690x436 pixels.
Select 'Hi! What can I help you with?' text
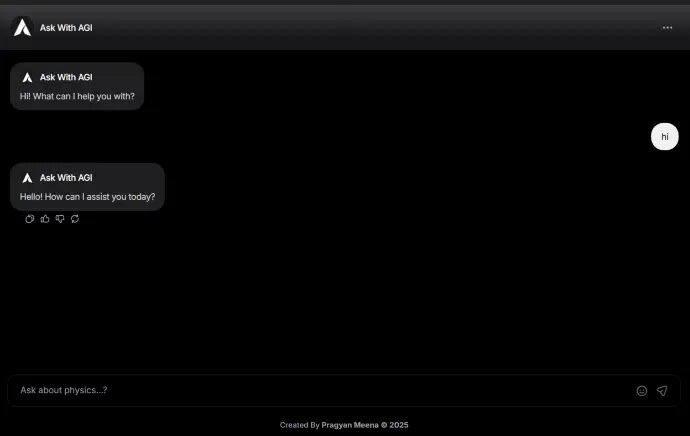[x=77, y=96]
